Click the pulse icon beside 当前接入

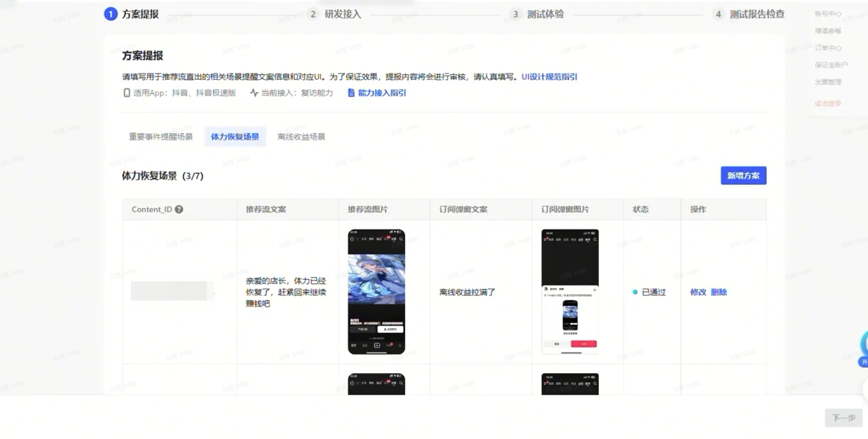coord(254,93)
